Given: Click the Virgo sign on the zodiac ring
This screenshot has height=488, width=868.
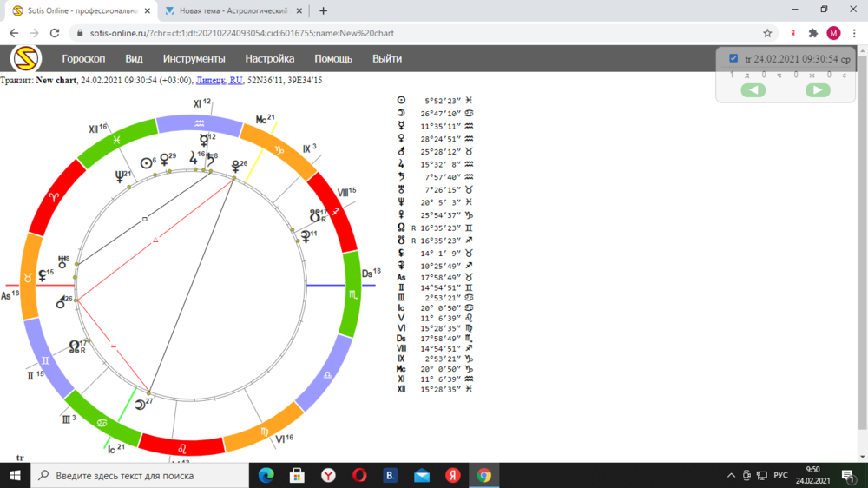Looking at the screenshot, I should tap(265, 431).
